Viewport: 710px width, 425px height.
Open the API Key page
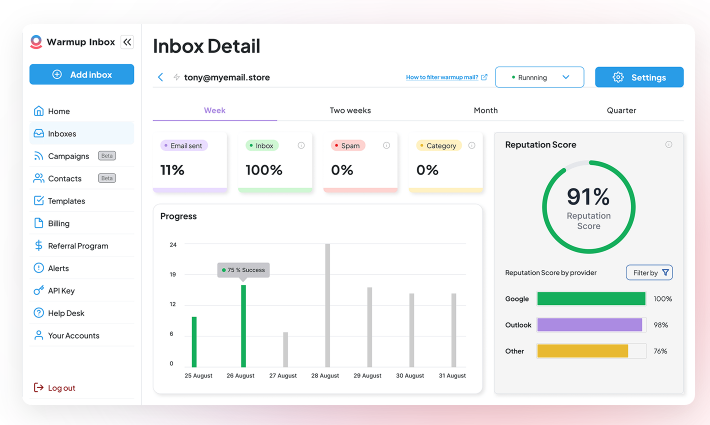click(82, 291)
